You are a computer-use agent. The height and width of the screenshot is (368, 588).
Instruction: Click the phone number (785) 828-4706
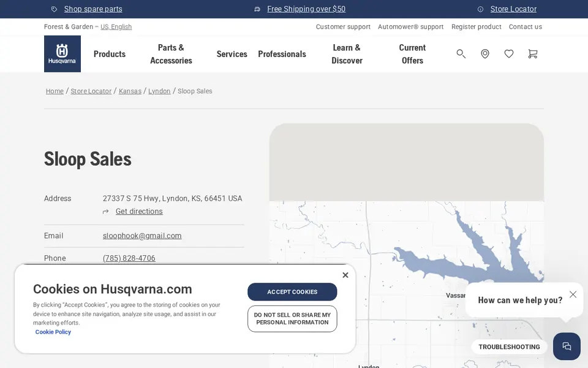pos(129,258)
